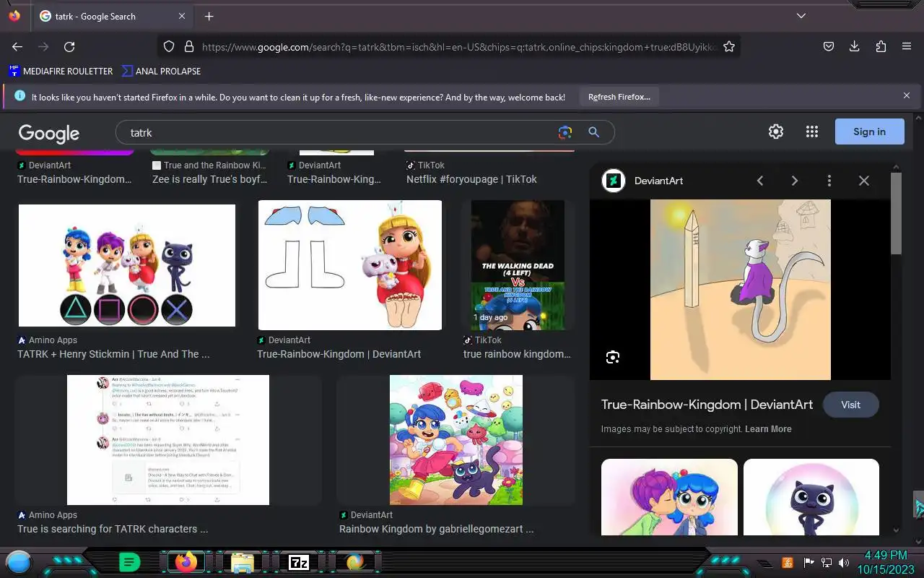
Task: Click 'Netflix #foryoupage | TikTok' title
Action: point(471,179)
